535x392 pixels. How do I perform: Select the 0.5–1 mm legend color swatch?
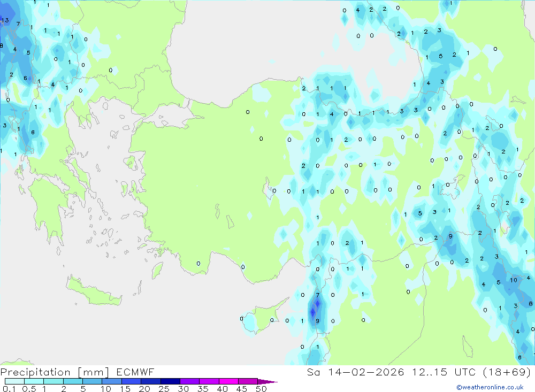point(34,381)
